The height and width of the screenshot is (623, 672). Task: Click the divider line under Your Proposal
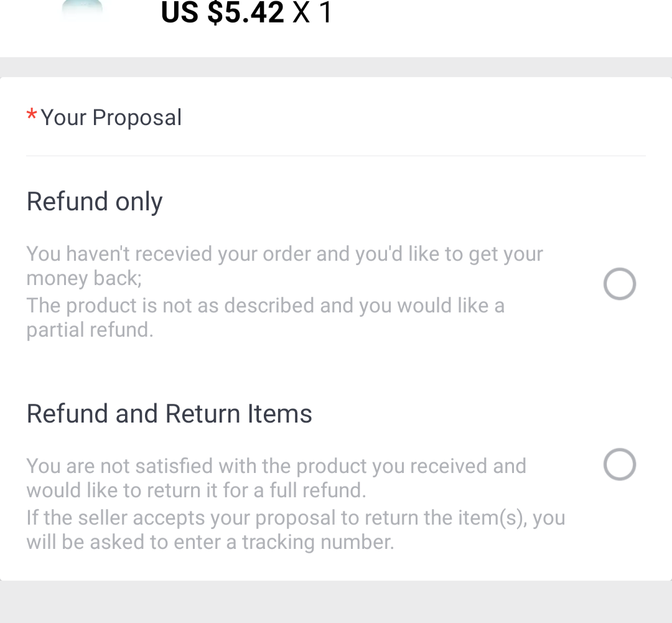click(336, 156)
